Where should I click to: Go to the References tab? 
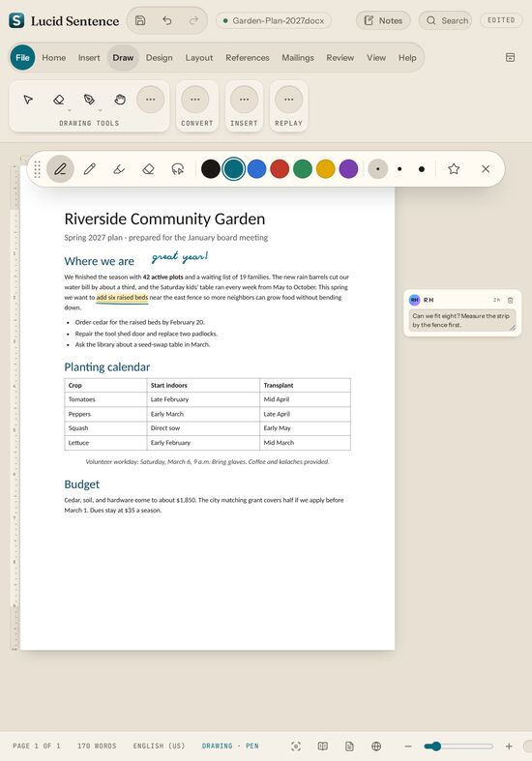(x=247, y=57)
